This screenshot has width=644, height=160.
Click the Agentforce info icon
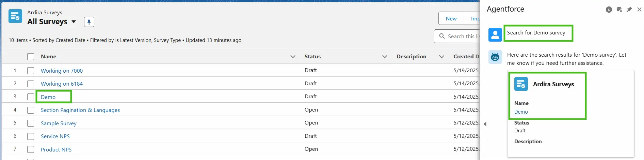pyautogui.click(x=609, y=10)
